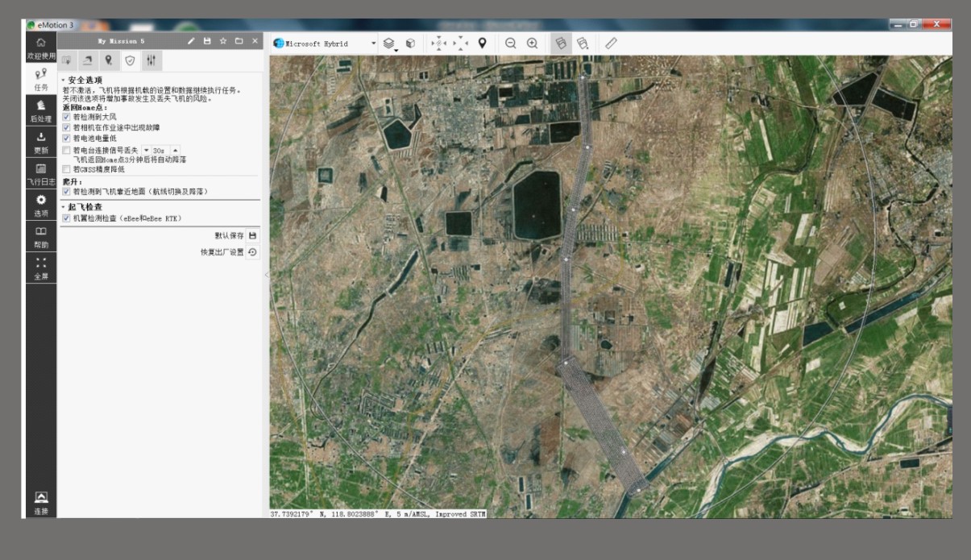
Task: Click the pencil rename mission icon
Action: pyautogui.click(x=191, y=41)
